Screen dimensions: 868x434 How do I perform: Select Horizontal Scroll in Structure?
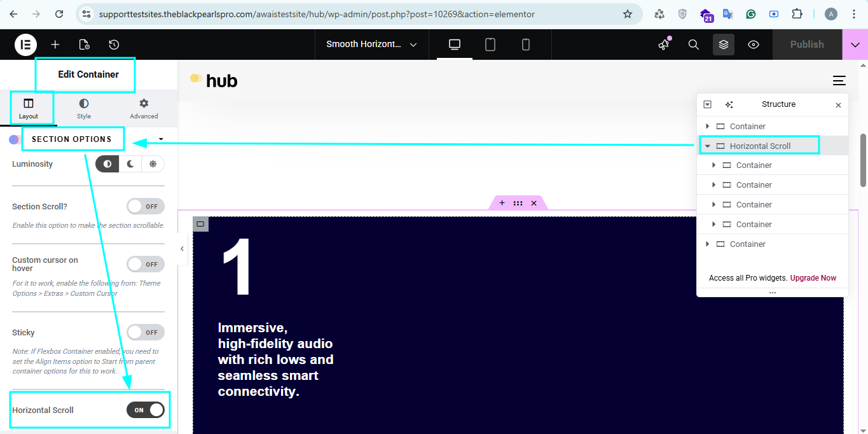(760, 146)
